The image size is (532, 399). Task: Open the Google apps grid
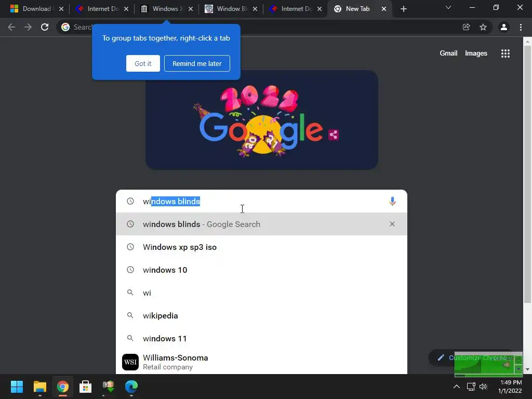[x=505, y=54]
